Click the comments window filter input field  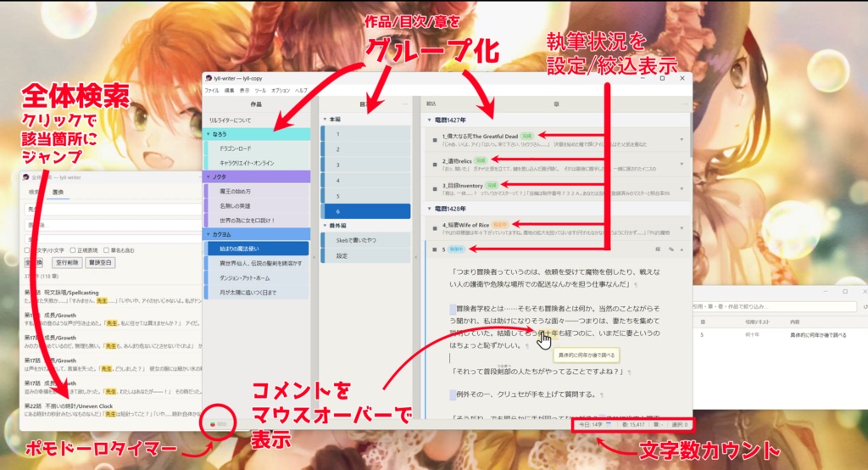(775, 306)
